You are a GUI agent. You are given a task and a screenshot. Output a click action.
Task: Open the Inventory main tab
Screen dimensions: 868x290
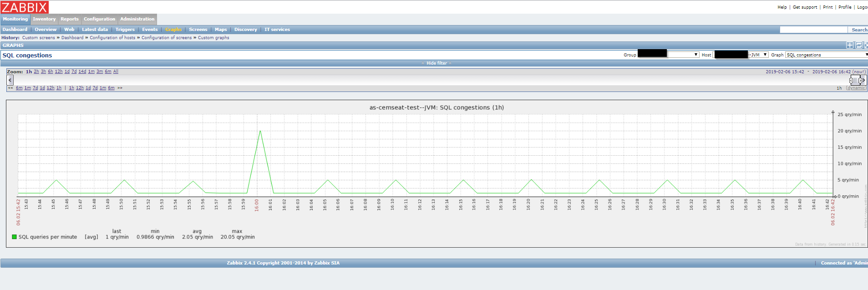coord(44,19)
